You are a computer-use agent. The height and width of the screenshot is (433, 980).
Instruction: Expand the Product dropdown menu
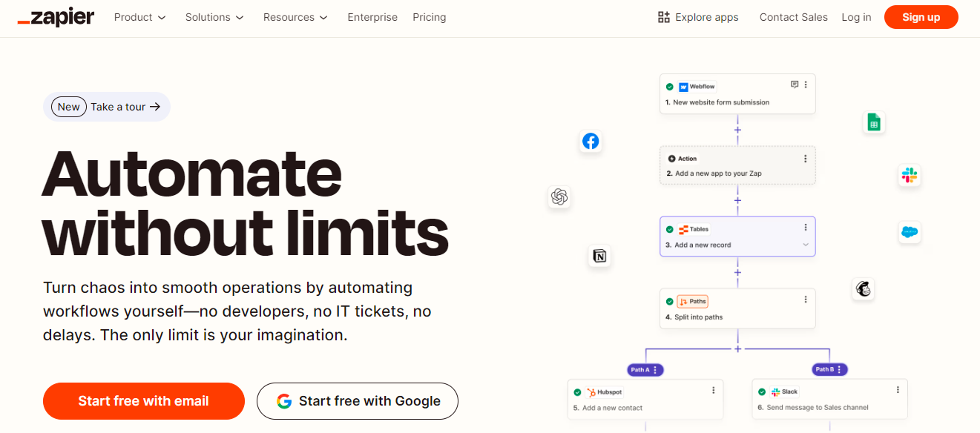point(139,17)
